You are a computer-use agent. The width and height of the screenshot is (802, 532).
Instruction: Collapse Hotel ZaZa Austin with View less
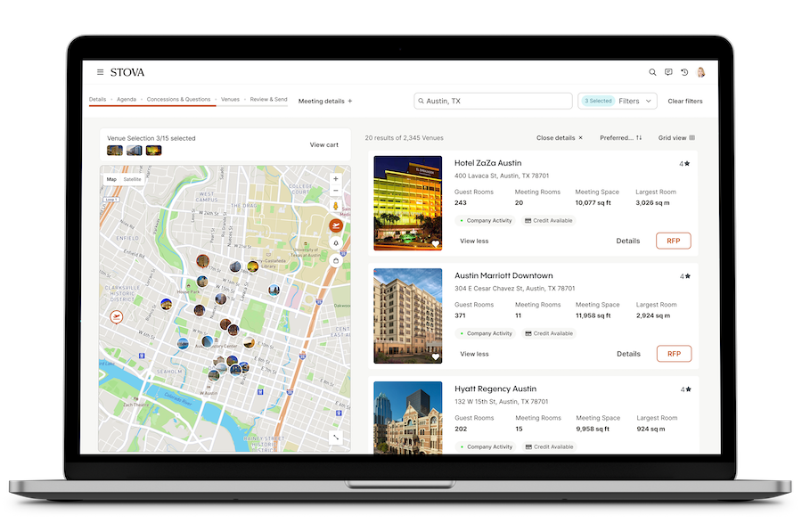pos(474,241)
